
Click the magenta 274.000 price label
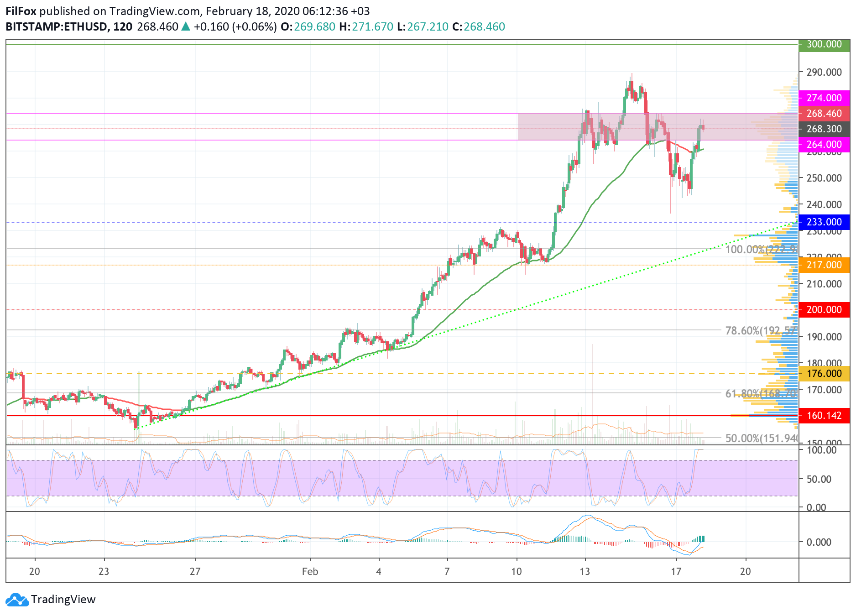[x=824, y=98]
